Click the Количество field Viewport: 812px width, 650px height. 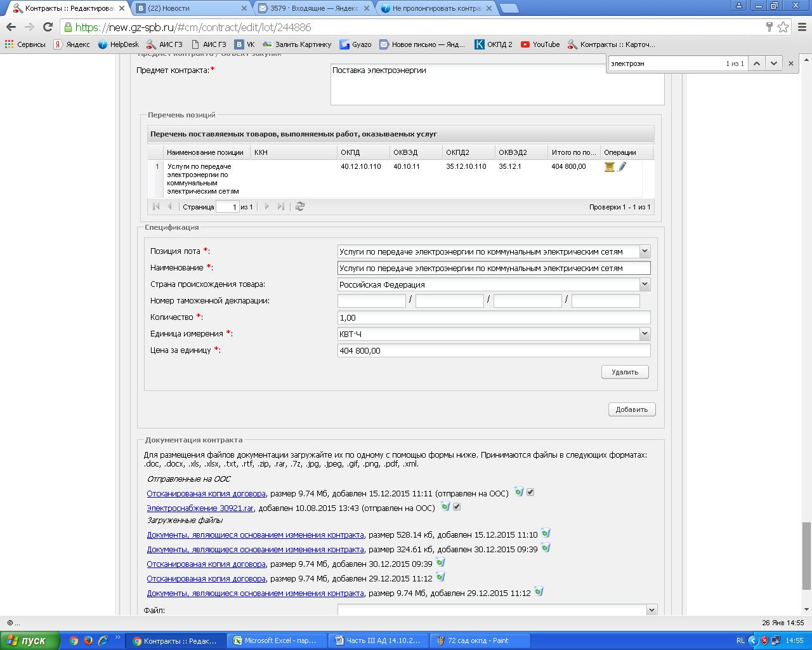coord(494,317)
